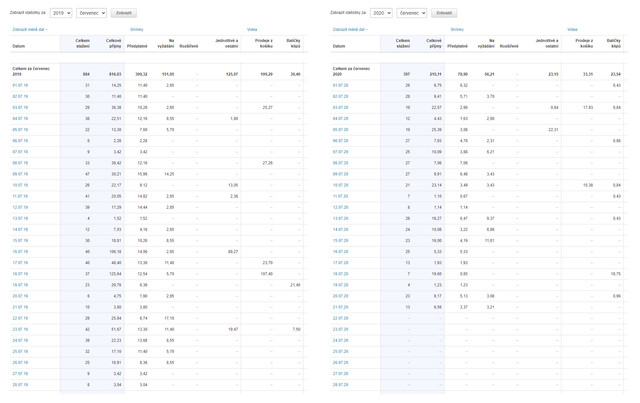640x403 pixels.
Task: Open the 26.07.20 date link
Action: pyautogui.click(x=340, y=363)
